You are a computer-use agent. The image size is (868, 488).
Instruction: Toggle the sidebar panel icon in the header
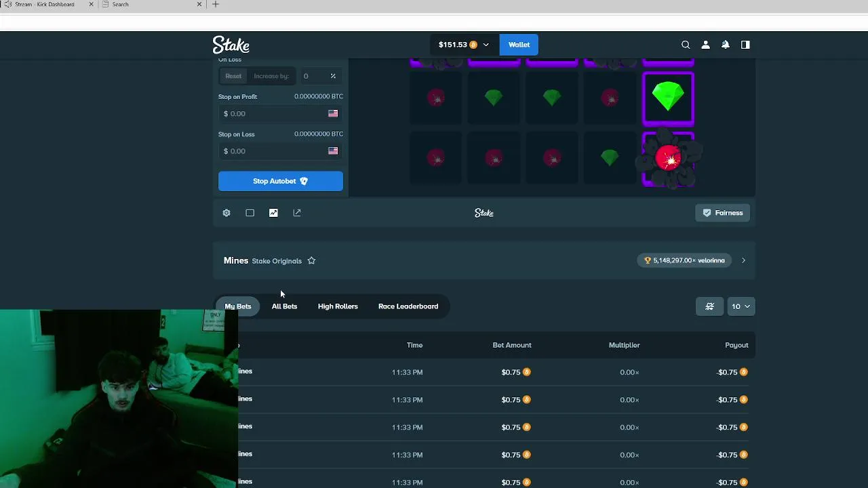click(x=745, y=45)
